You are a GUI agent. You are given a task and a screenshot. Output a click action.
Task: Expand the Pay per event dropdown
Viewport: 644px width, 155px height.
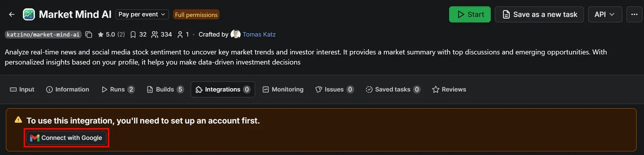[x=142, y=15]
